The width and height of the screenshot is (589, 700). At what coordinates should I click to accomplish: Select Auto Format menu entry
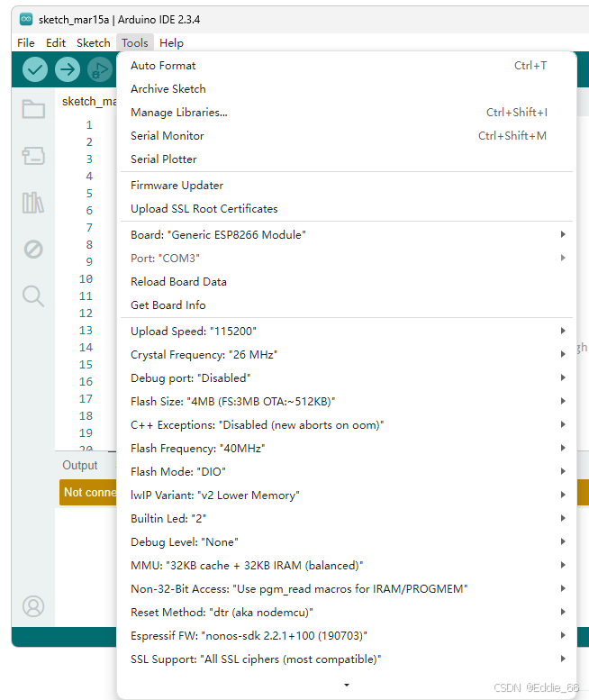coord(347,66)
